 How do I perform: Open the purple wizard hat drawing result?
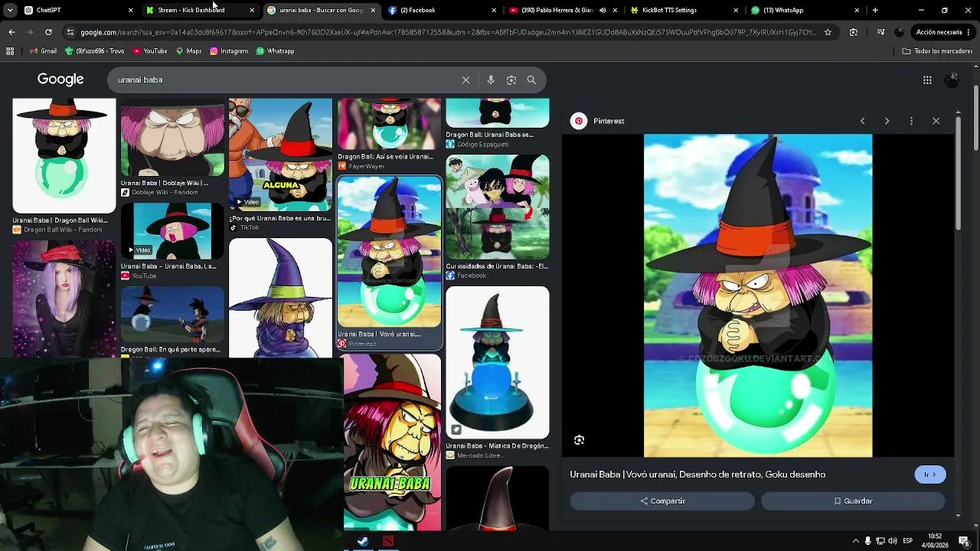pyautogui.click(x=280, y=298)
